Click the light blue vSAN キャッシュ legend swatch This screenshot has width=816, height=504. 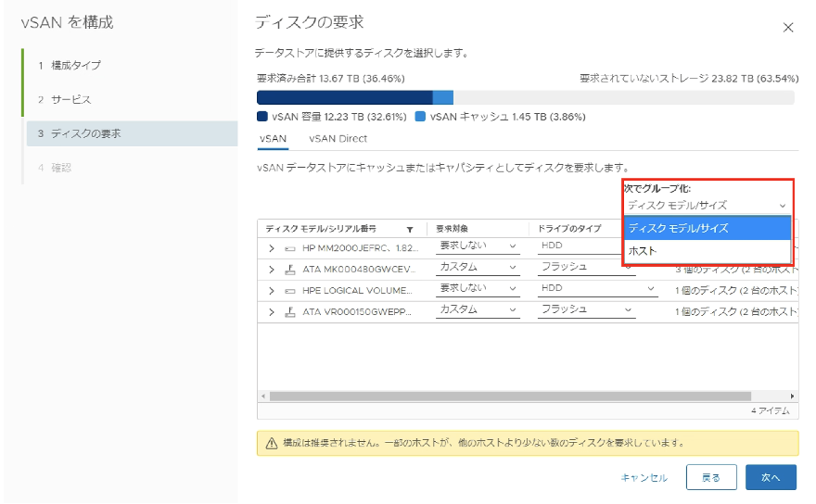pyautogui.click(x=420, y=117)
